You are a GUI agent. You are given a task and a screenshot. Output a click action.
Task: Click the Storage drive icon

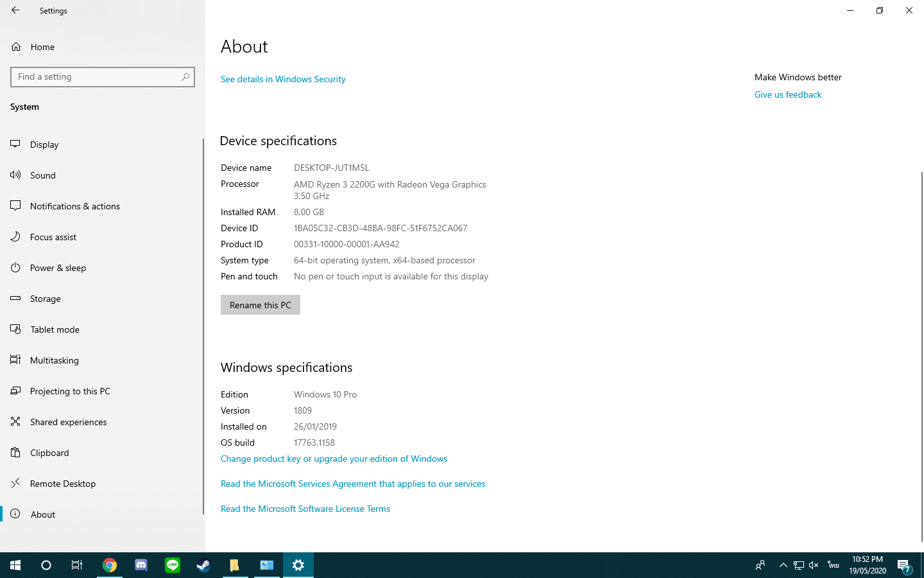tap(15, 299)
